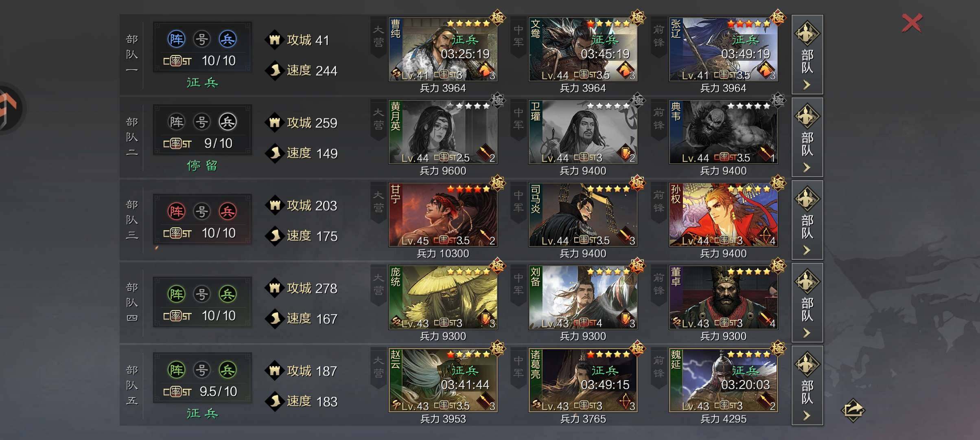Click the share arrow icon at bottom right
980x440 pixels.
pyautogui.click(x=853, y=410)
